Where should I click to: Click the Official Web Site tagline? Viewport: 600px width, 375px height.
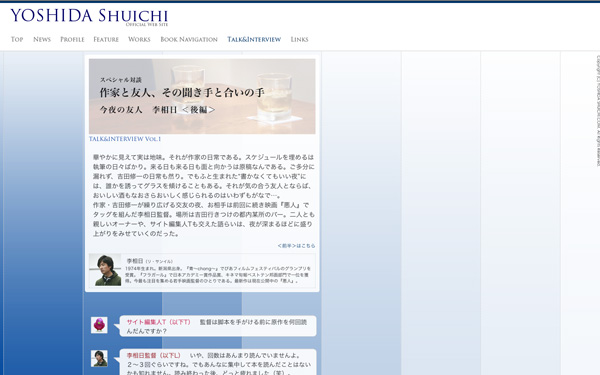[x=147, y=24]
